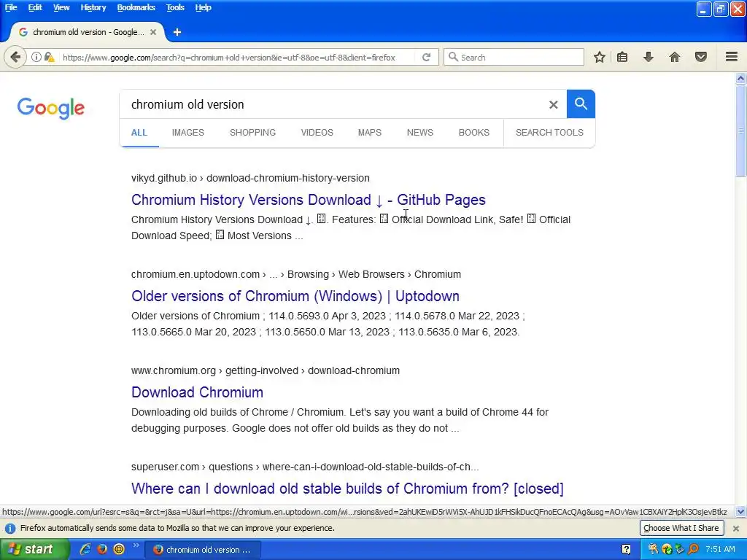The height and width of the screenshot is (560, 747).
Task: Reload the current page
Action: point(426,57)
